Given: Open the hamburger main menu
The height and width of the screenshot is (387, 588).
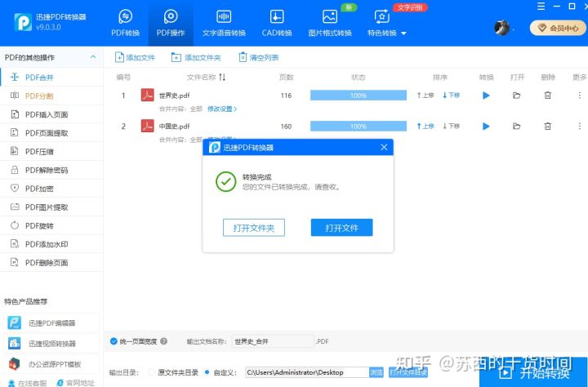Looking at the screenshot, I should 541,7.
